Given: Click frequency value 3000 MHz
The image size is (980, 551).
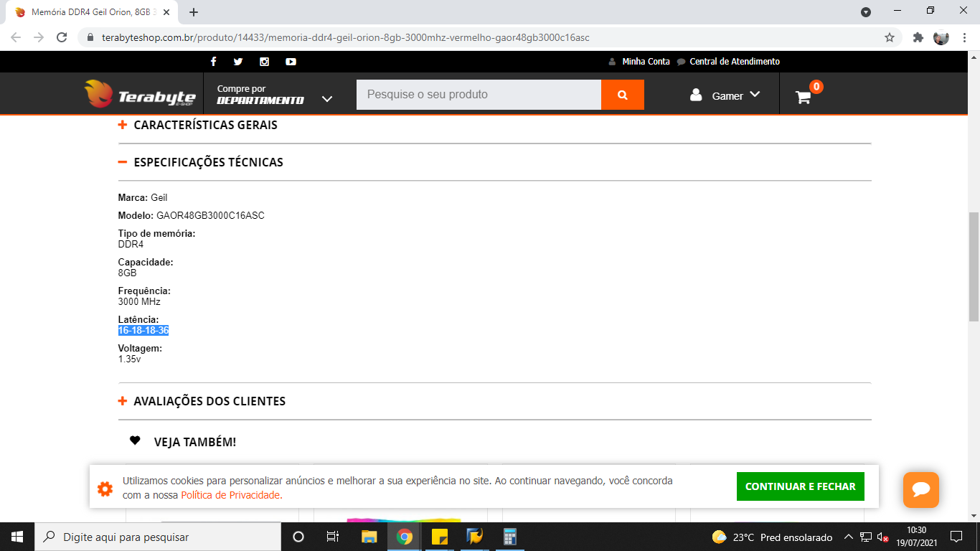Looking at the screenshot, I should pos(139,302).
